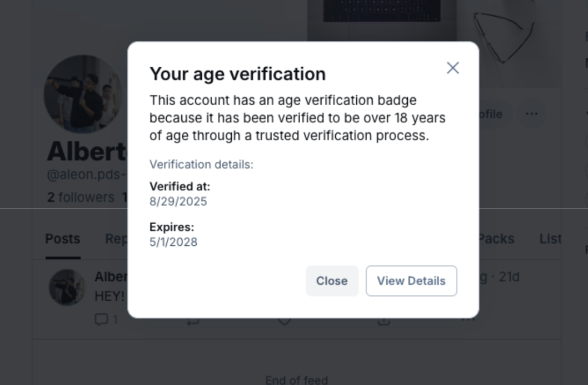588x385 pixels.
Task: View the 2 followers list
Action: point(81,197)
